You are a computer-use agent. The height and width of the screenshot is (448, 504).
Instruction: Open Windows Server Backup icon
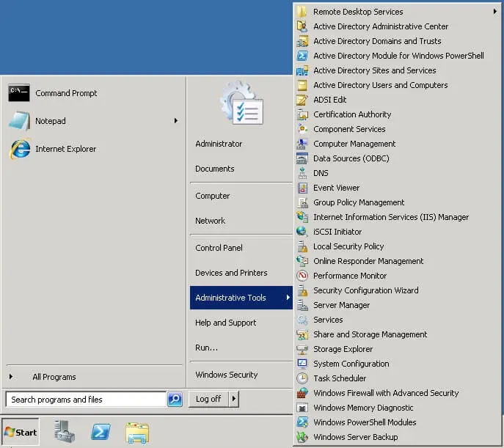coord(302,437)
